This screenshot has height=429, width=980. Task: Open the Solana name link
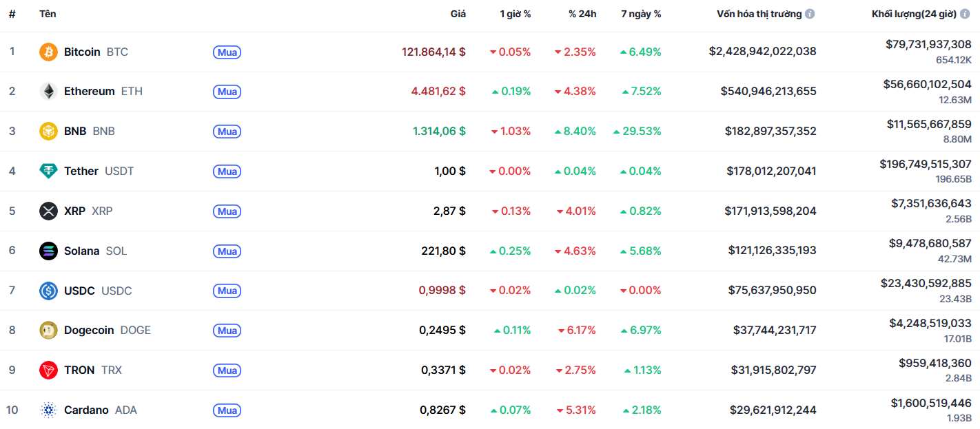click(x=82, y=251)
